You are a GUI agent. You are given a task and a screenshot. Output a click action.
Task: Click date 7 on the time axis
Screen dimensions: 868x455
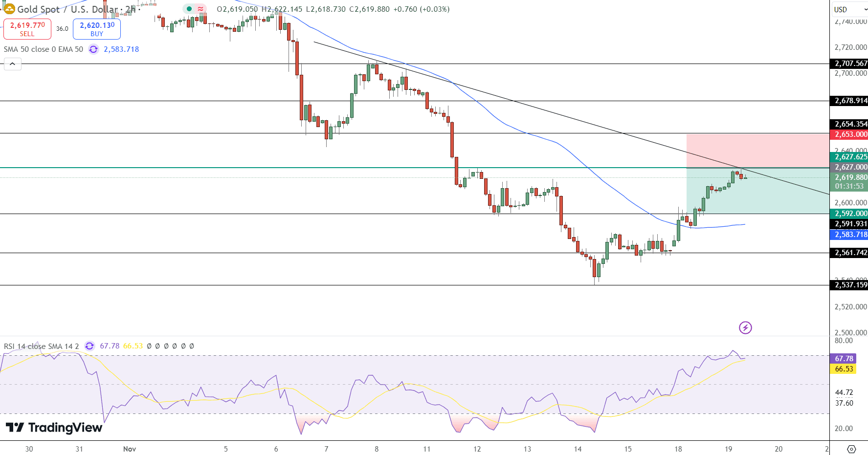[326, 449]
